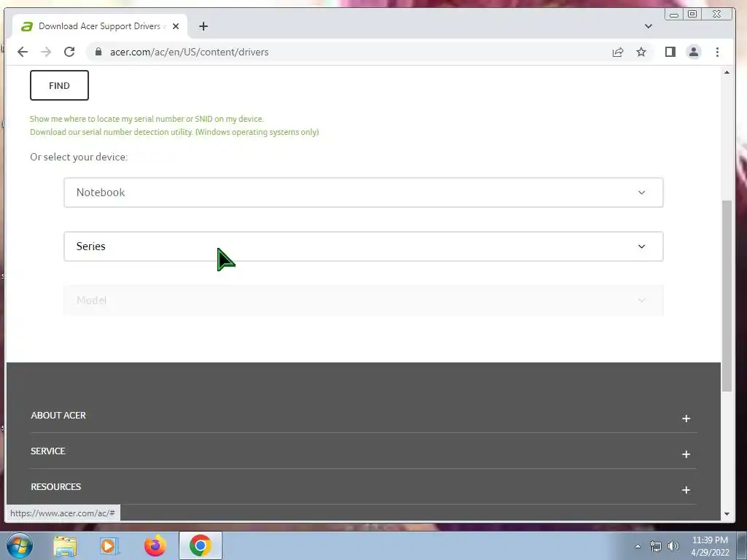Screen dimensions: 747x560
Task: Open the browser side panel
Action: (x=670, y=52)
